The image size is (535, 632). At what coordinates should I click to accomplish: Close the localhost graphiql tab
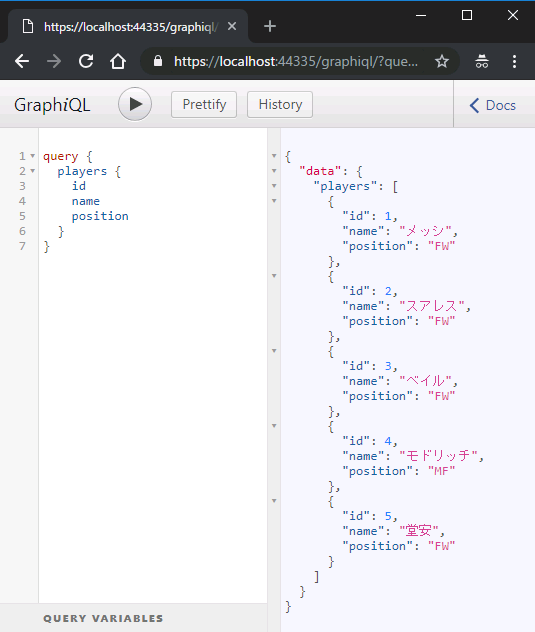pyautogui.click(x=232, y=27)
